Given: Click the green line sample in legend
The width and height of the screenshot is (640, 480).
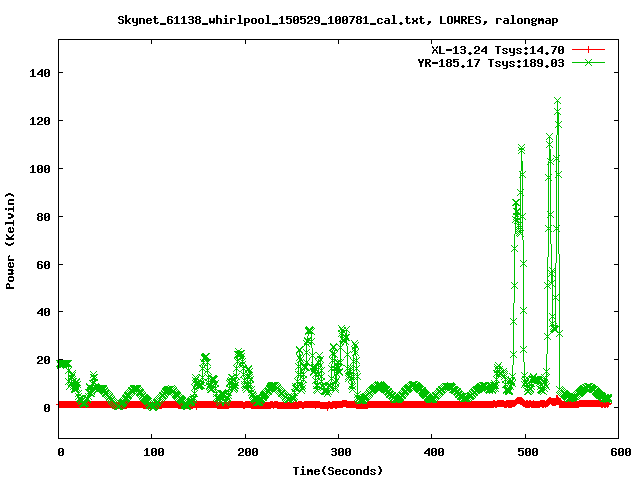Looking at the screenshot, I should (590, 62).
